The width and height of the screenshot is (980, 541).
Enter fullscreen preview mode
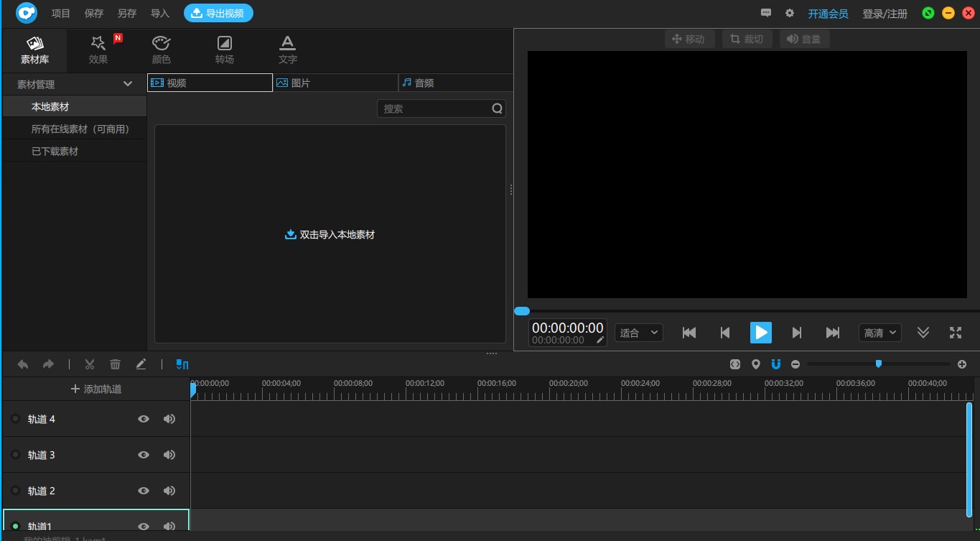tap(955, 333)
